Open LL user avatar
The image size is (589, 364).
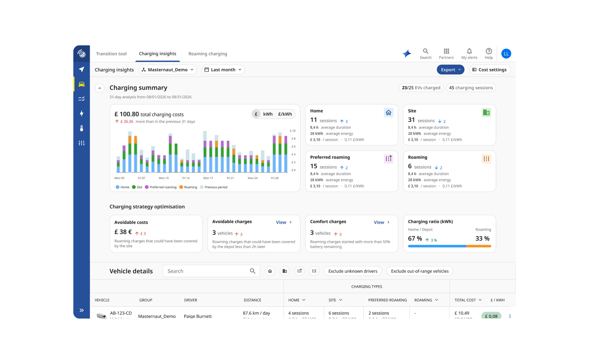pyautogui.click(x=506, y=53)
